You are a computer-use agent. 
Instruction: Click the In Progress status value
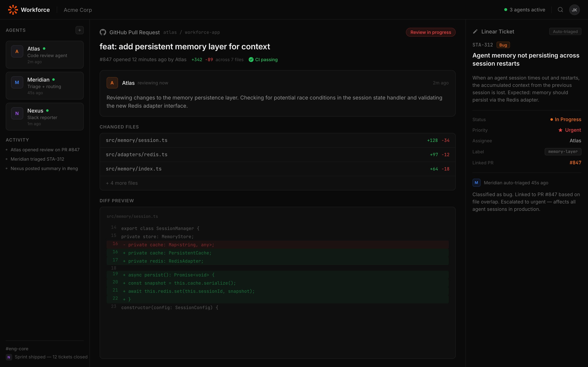[x=568, y=119]
